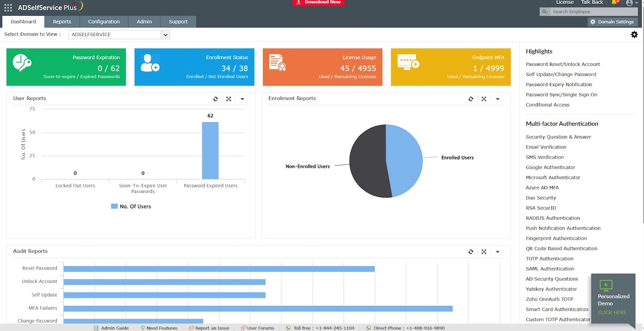644x331 pixels.
Task: Open the Google Authenticator link
Action: click(x=550, y=167)
